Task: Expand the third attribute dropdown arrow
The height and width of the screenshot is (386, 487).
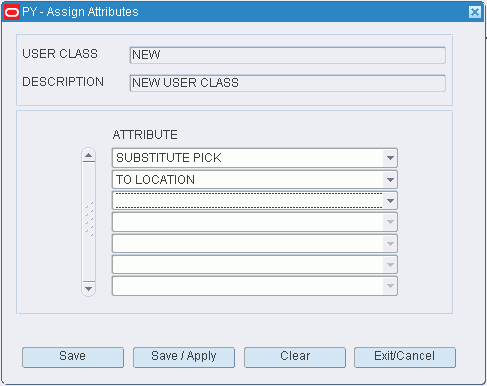Action: [x=390, y=201]
